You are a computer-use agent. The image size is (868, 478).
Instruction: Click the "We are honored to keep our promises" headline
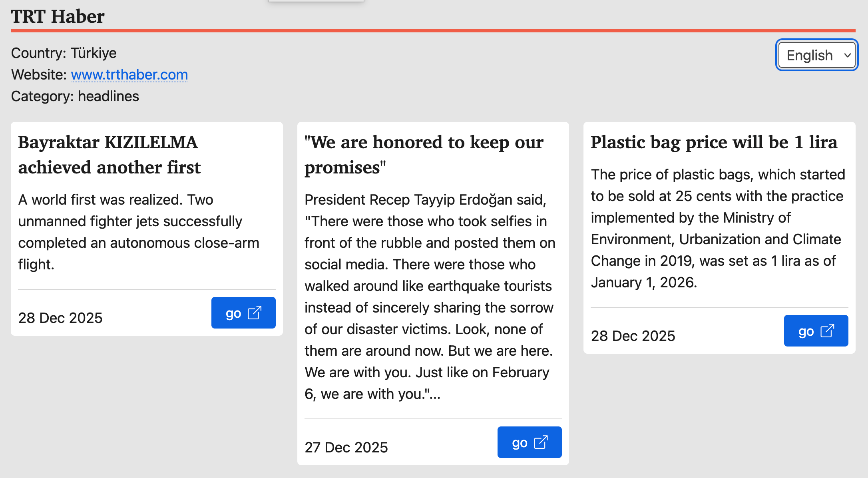pos(424,155)
